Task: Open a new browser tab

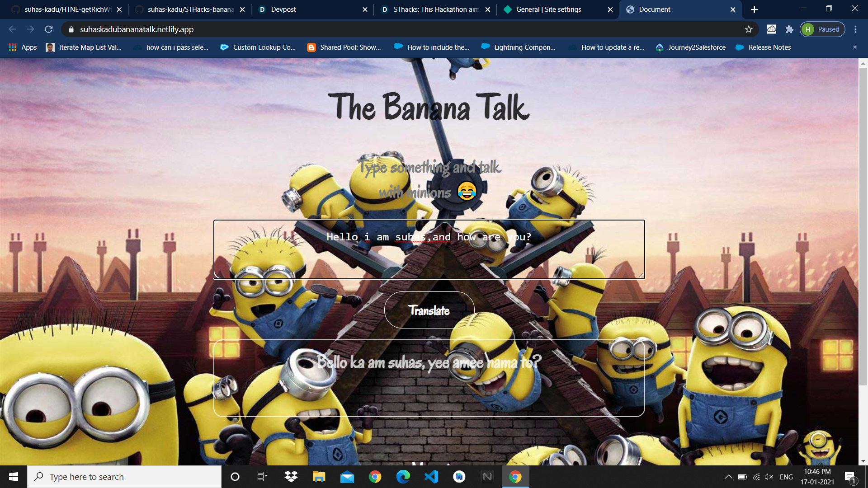Action: click(754, 9)
